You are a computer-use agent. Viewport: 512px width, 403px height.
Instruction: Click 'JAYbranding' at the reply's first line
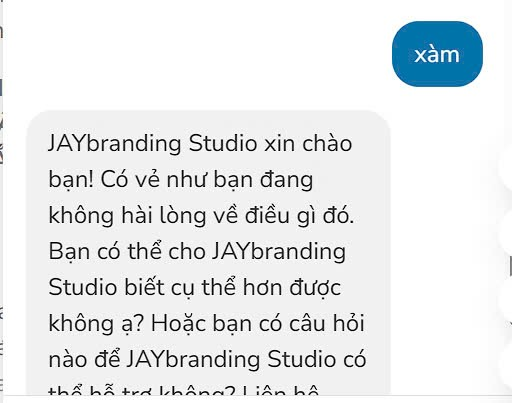click(115, 144)
